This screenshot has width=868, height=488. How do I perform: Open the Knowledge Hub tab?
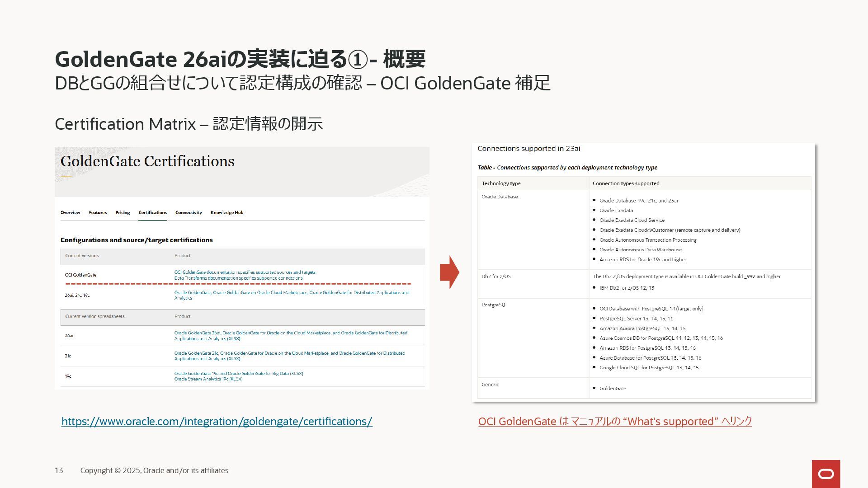[x=226, y=212]
